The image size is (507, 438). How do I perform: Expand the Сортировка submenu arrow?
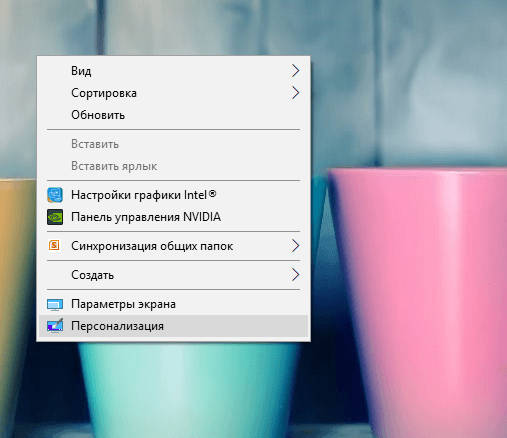295,93
